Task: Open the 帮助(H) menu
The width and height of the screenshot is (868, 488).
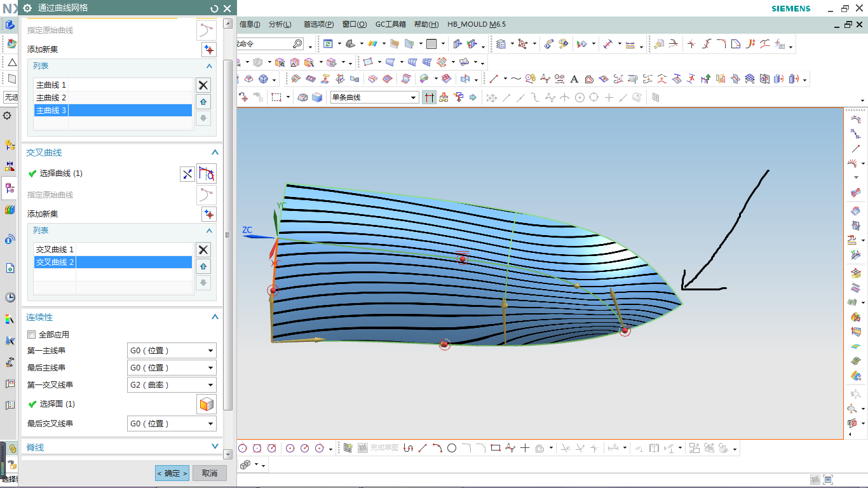Action: pos(426,24)
